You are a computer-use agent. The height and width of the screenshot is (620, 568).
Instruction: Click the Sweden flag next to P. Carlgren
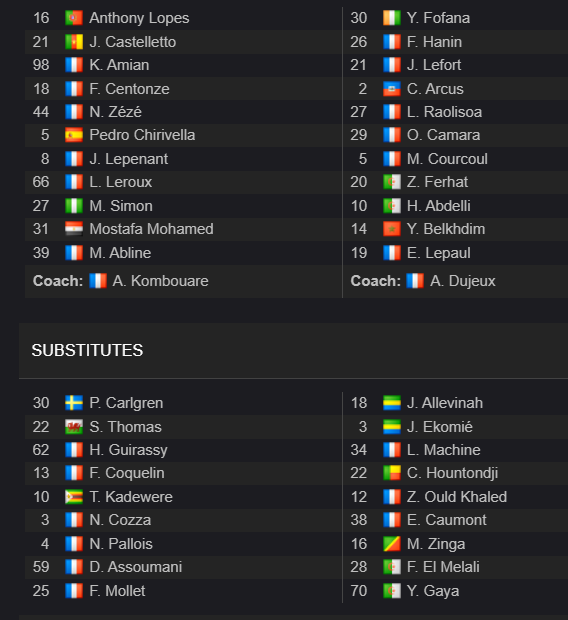74,403
